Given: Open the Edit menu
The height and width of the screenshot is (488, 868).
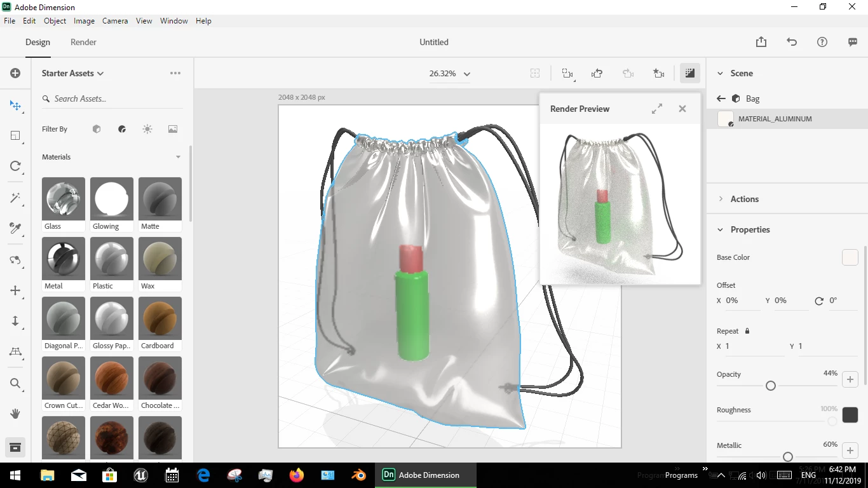Looking at the screenshot, I should pyautogui.click(x=29, y=21).
